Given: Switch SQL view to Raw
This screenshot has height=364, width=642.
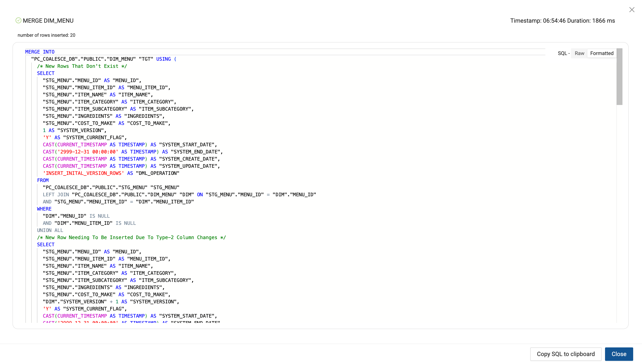Looking at the screenshot, I should (579, 53).
